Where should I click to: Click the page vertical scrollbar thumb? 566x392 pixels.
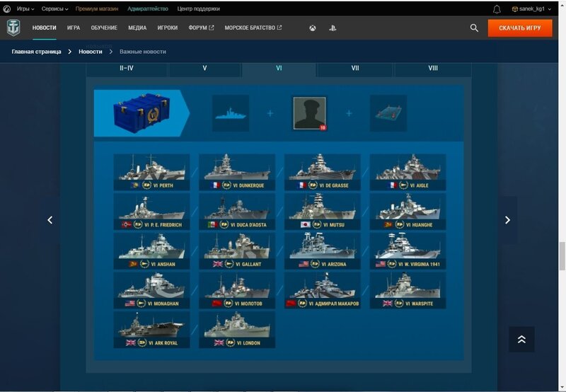point(562,256)
